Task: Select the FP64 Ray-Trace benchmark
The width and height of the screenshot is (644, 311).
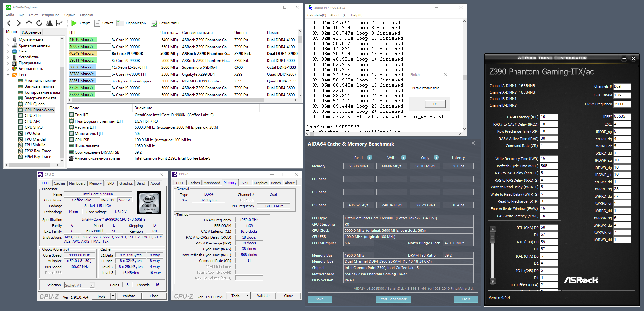Action: pyautogui.click(x=38, y=157)
